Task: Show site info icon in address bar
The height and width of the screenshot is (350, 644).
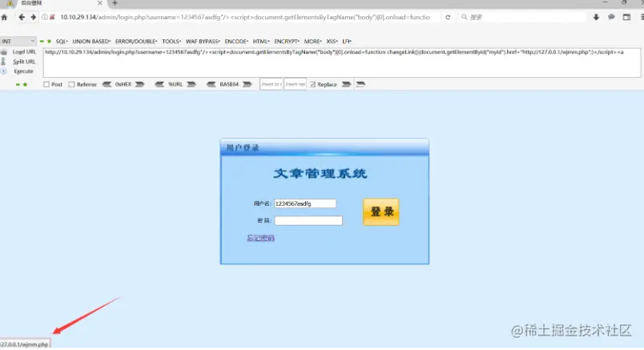Action: pyautogui.click(x=44, y=18)
